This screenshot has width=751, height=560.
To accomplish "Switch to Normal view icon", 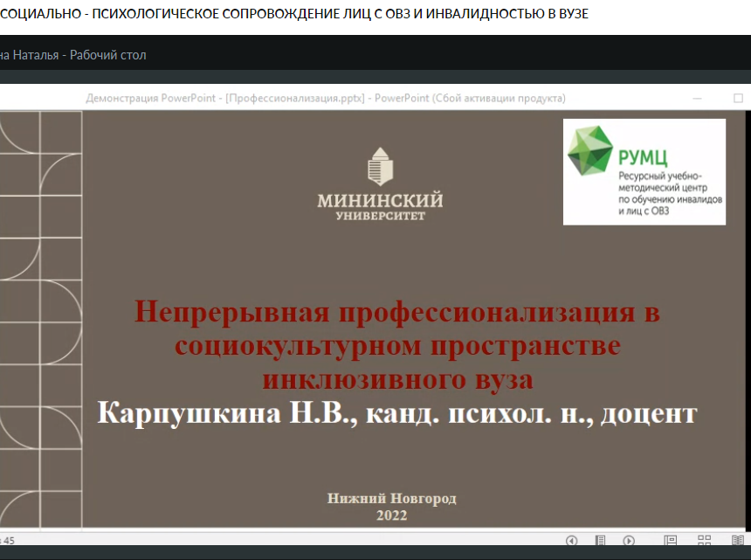I will 671,541.
